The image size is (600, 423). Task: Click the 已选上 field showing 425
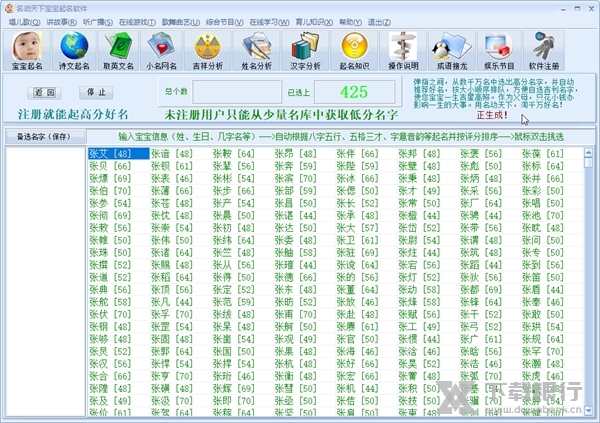[354, 91]
